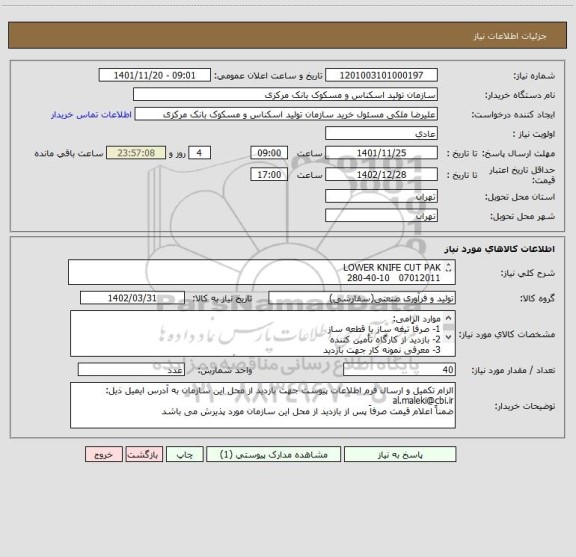The width and height of the screenshot is (576, 557).
Task: Click delivery province field 'تهران'
Action: (x=381, y=196)
